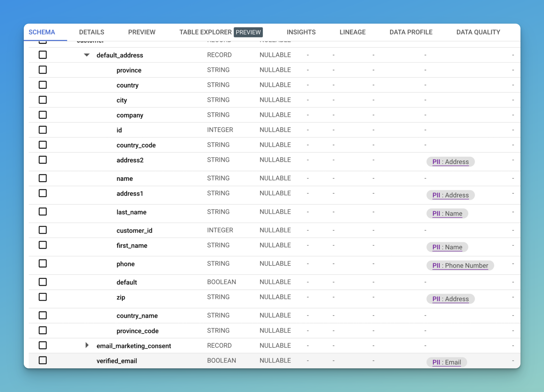Image resolution: width=544 pixels, height=392 pixels.
Task: Expand the email_marketing_consent record
Action: tap(87, 345)
